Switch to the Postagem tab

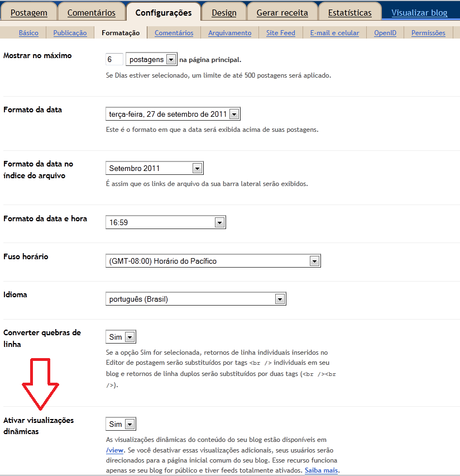pos(28,12)
